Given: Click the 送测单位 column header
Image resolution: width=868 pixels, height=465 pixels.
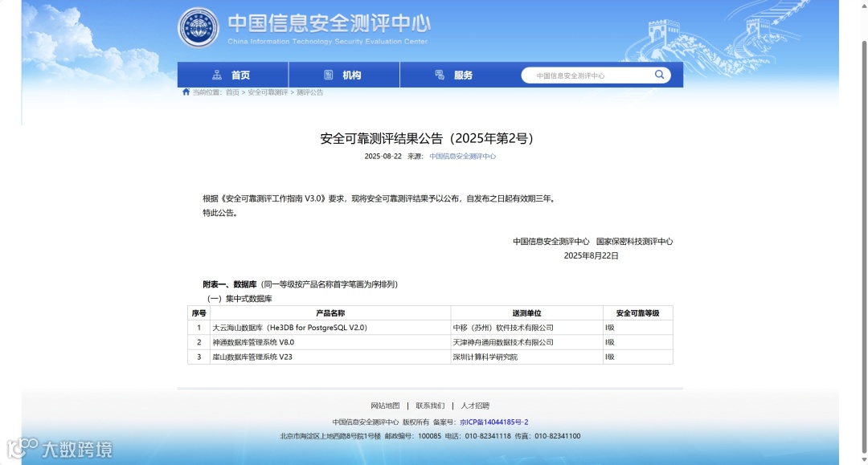Looking at the screenshot, I should click(527, 313).
